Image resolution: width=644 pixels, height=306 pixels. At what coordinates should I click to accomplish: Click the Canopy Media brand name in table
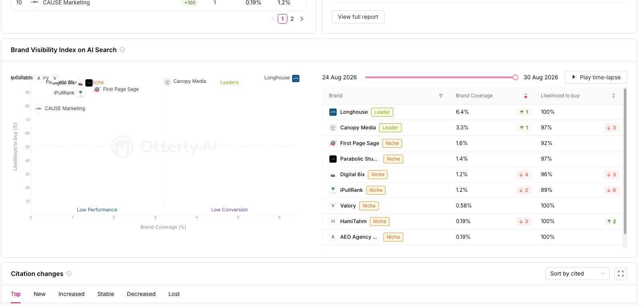click(x=358, y=128)
